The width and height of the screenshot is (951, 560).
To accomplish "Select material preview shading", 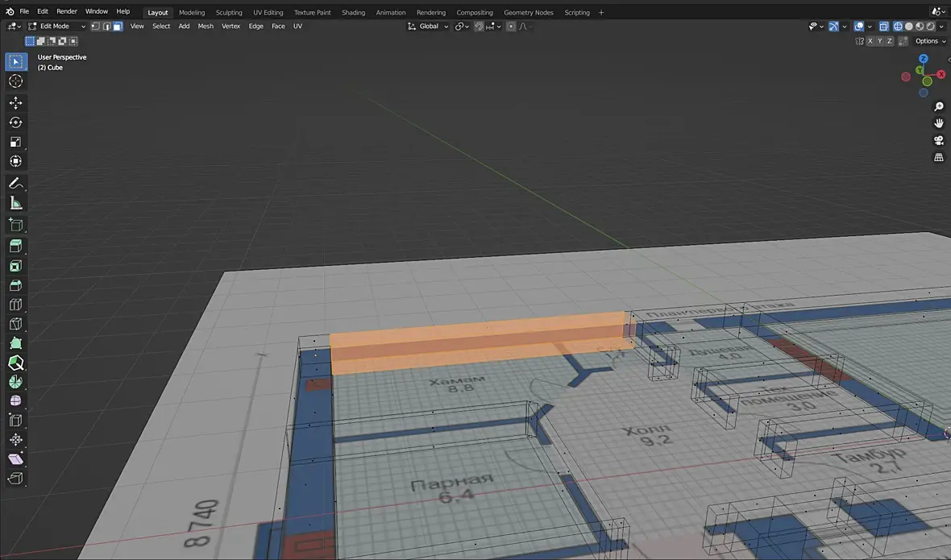I will (920, 26).
